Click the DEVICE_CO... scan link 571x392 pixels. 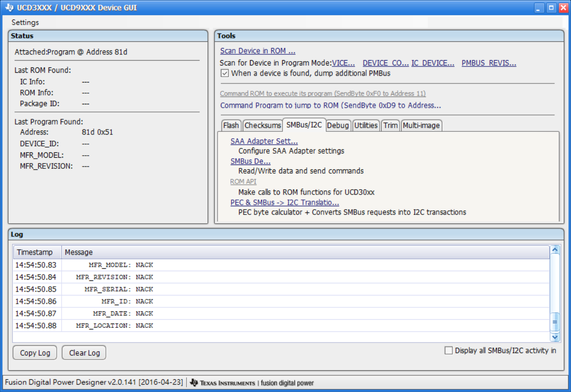click(x=386, y=63)
